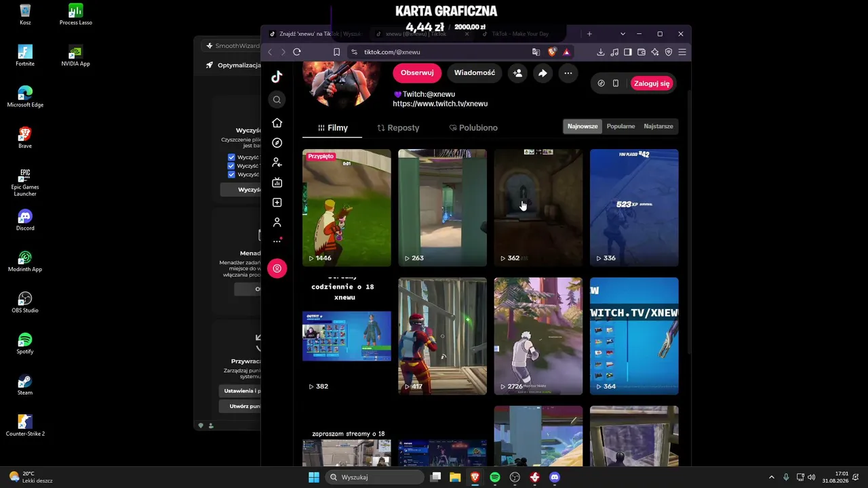
Task: Open the Upload plus icon in TikTok sidebar
Action: pos(277,203)
